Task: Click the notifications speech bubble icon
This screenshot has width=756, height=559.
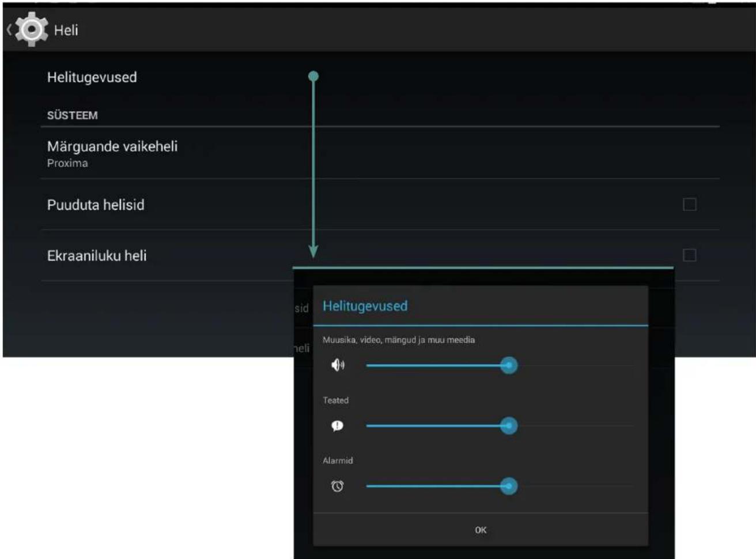Action: (338, 425)
